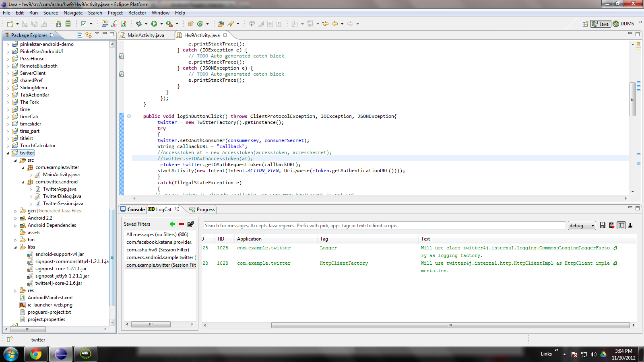Collapse the loginButtonClick method fold marker
Image resolution: width=644 pixels, height=362 pixels.
coord(129,116)
